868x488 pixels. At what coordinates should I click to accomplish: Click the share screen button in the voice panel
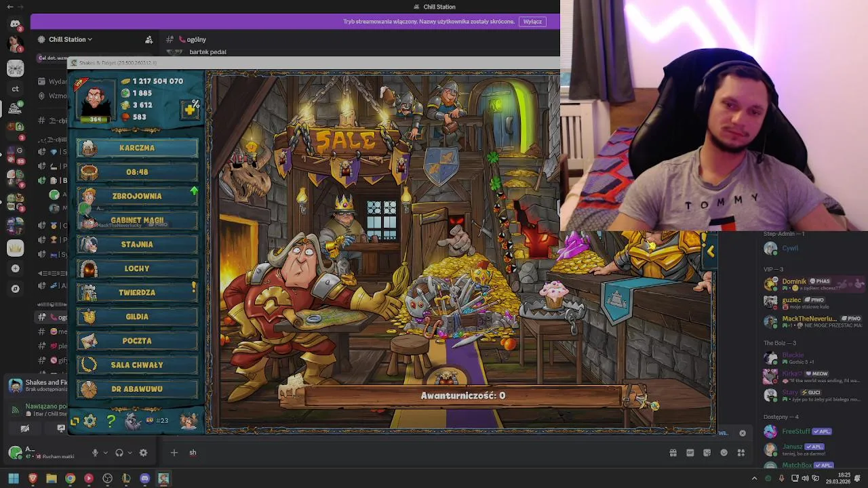click(61, 428)
